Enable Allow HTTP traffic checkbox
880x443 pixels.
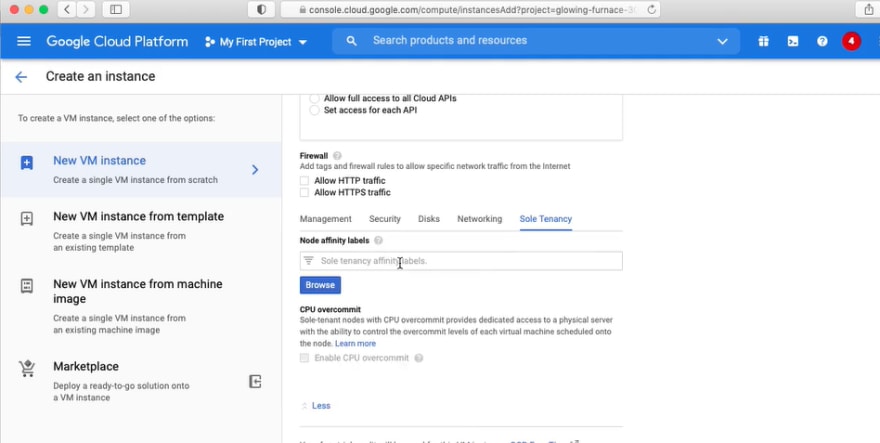tap(304, 181)
